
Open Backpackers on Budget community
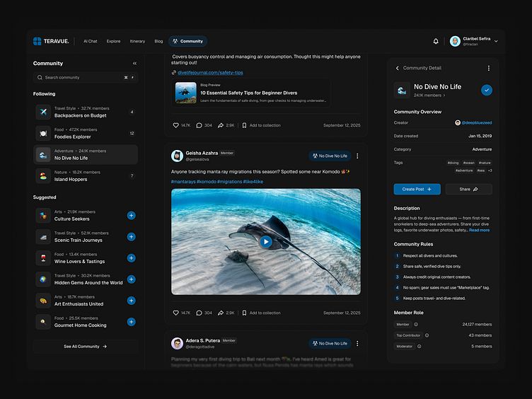coord(86,112)
